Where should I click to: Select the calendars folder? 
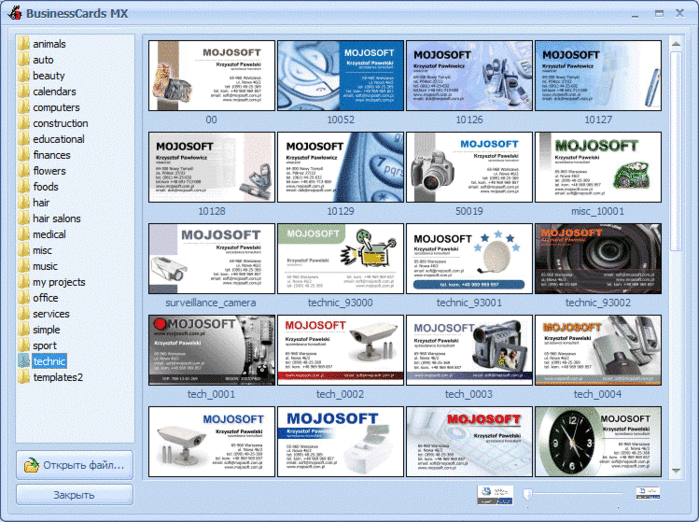[47, 92]
